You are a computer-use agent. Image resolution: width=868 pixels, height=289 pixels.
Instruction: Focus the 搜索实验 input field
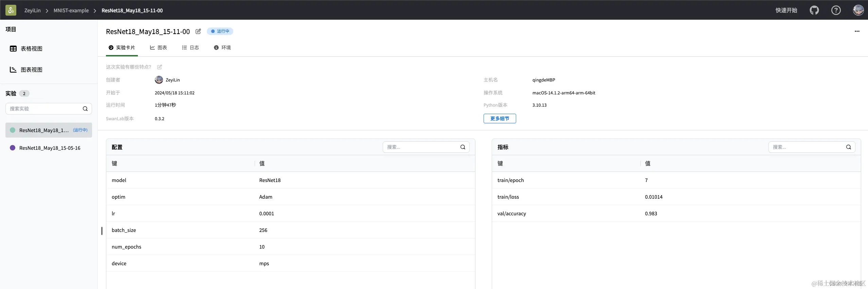click(49, 109)
